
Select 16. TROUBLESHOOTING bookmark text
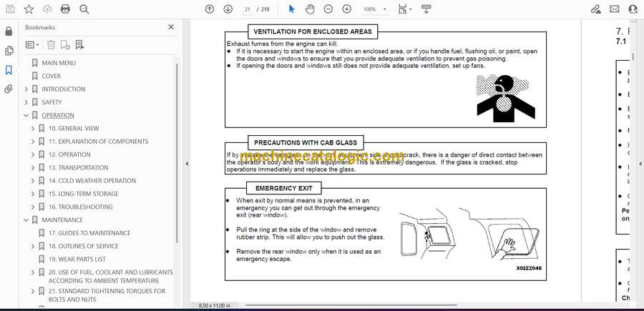pyautogui.click(x=80, y=207)
